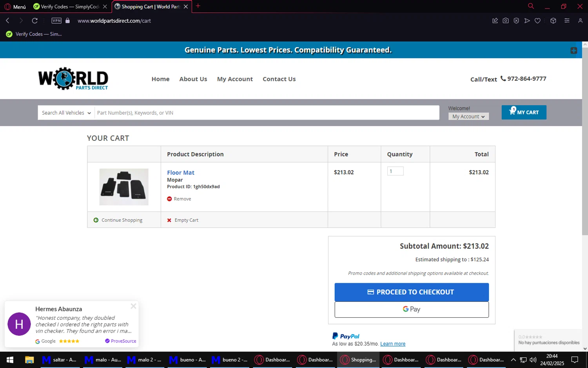Click the Empty Cart link

click(x=183, y=220)
